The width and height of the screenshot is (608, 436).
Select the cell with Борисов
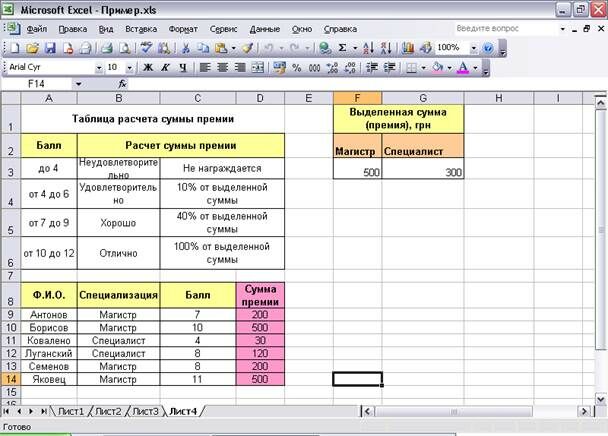point(49,327)
